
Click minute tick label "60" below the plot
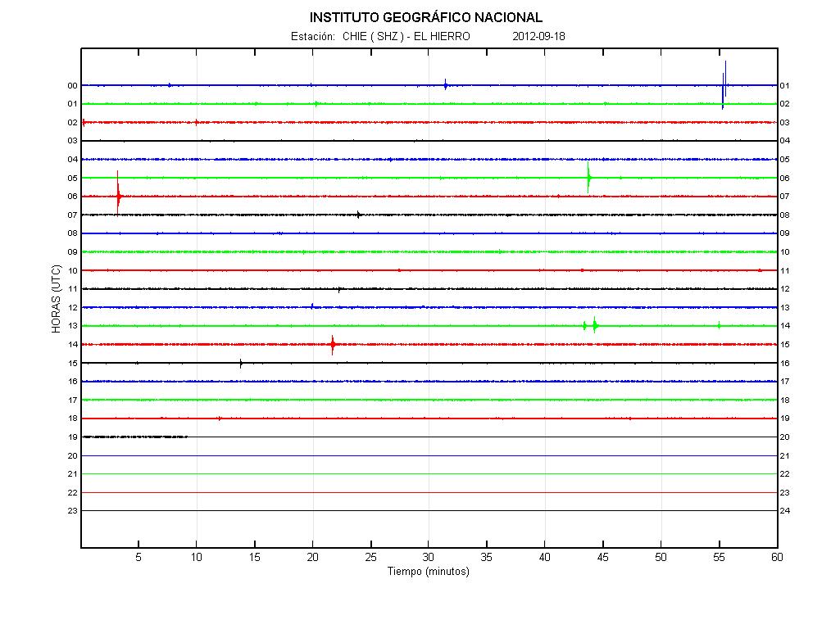pos(777,557)
